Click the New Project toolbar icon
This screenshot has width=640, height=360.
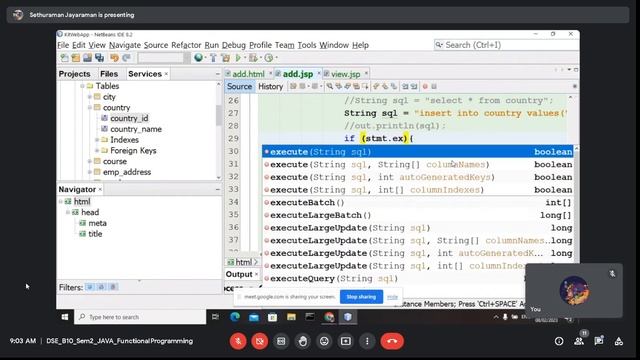tap(76, 58)
